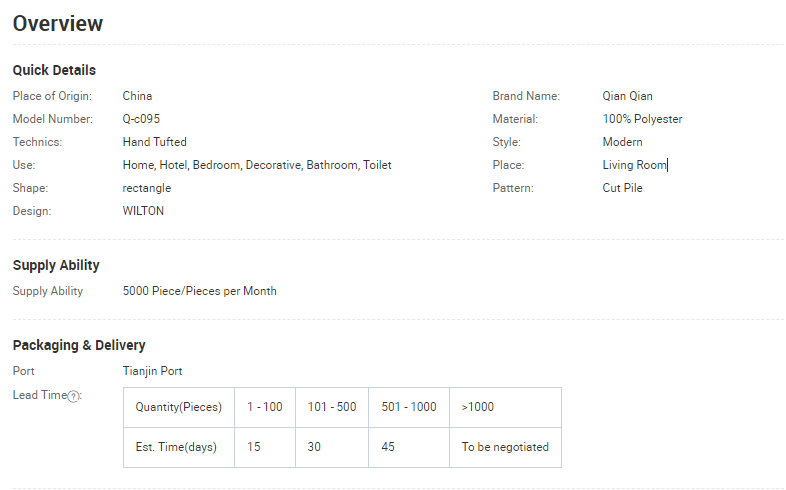Select the Qian Qian brand name
This screenshot has width=786, height=490.
627,96
